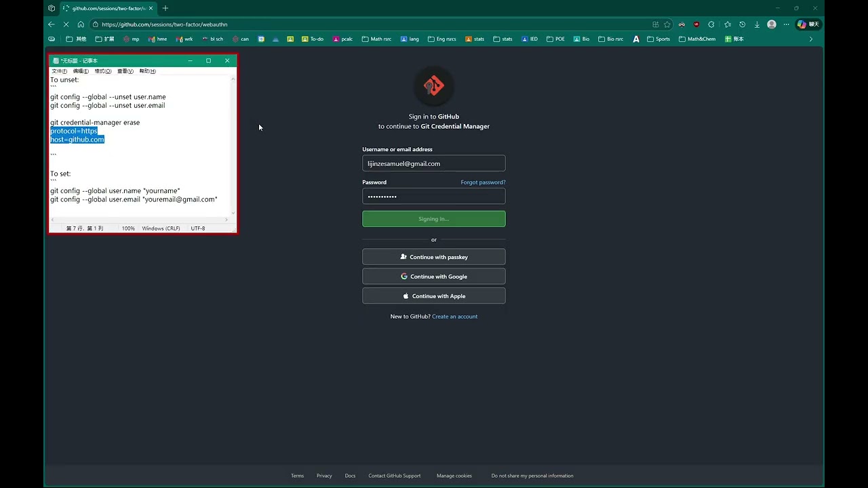Open the split screen icon in the address bar
This screenshot has width=868, height=488.
point(656,24)
